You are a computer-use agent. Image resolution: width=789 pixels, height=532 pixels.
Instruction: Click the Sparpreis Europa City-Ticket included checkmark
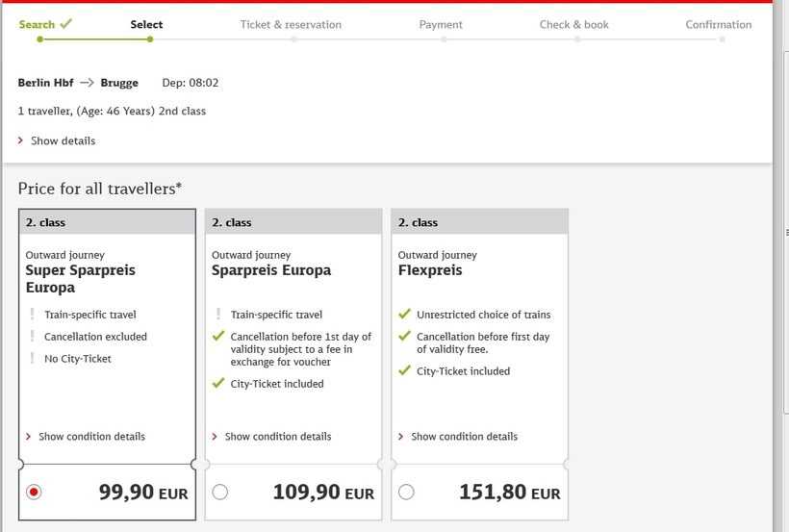tap(218, 384)
